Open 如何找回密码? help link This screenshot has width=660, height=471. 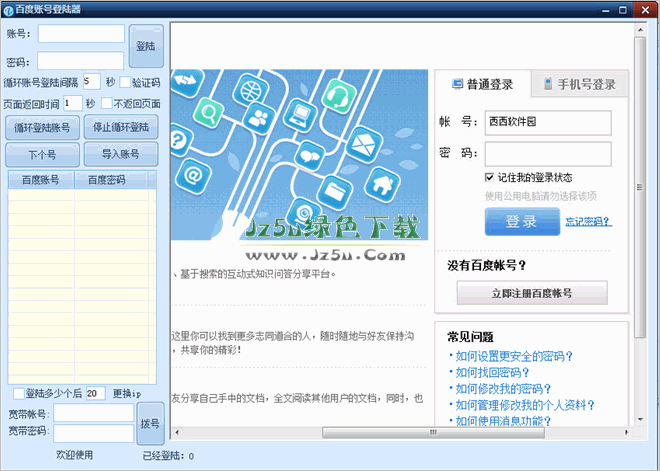(492, 373)
